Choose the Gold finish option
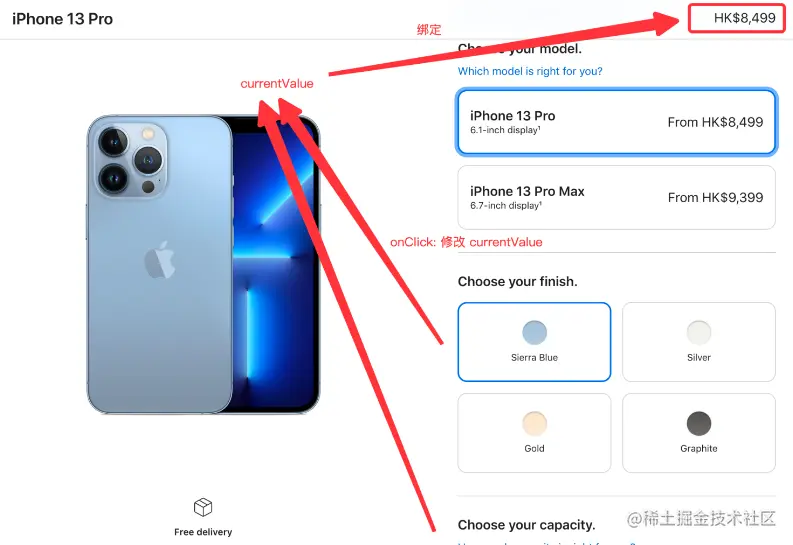Screen dimensions: 793x545 click(x=534, y=433)
